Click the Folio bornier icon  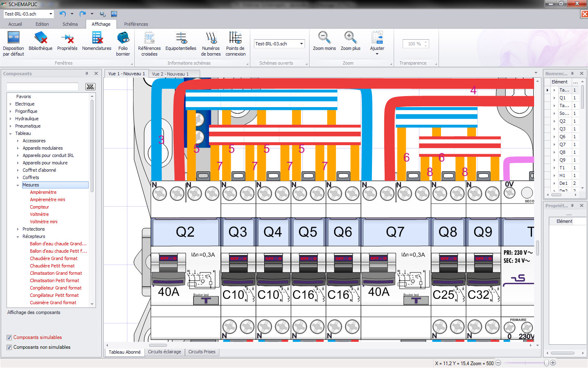click(x=123, y=38)
